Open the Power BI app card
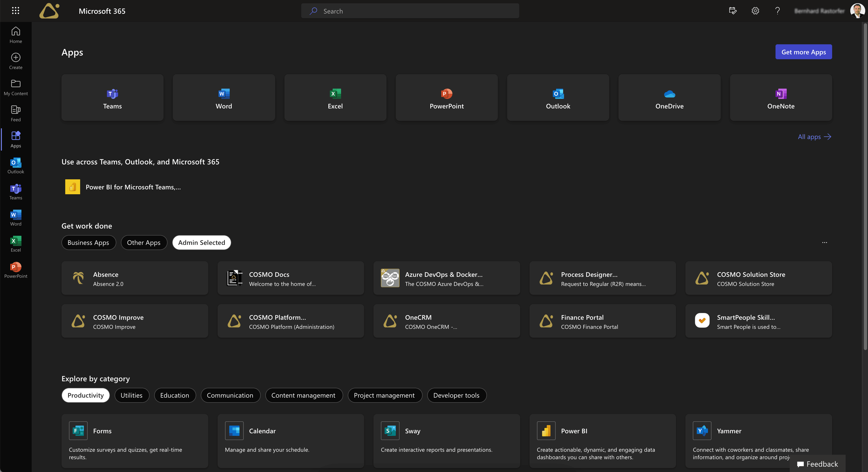Viewport: 868px width, 472px height. tap(603, 441)
